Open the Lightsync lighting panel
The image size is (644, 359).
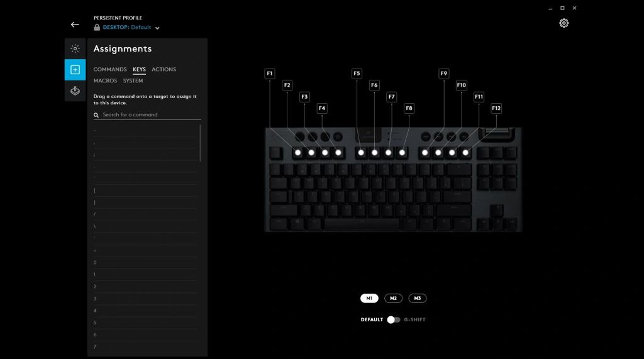[75, 48]
